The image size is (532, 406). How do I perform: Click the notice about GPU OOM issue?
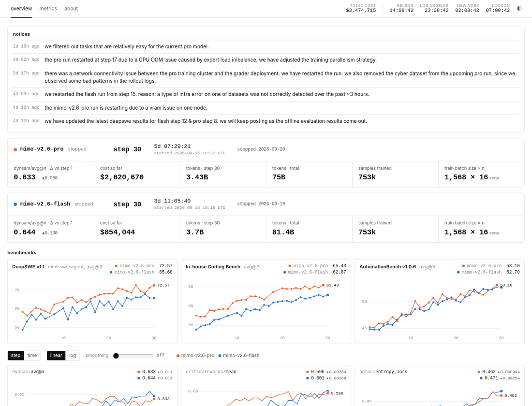[266, 60]
